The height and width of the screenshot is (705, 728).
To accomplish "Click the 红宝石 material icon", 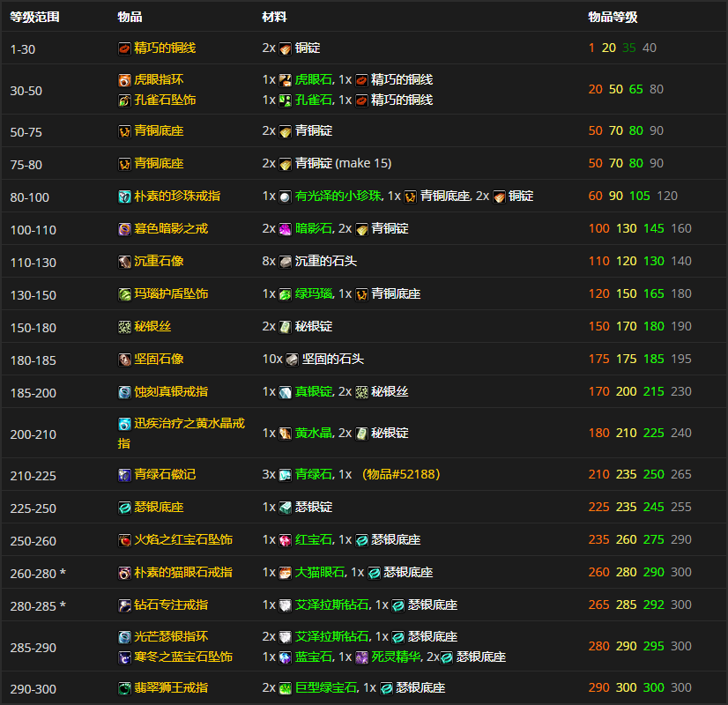I will tap(286, 540).
